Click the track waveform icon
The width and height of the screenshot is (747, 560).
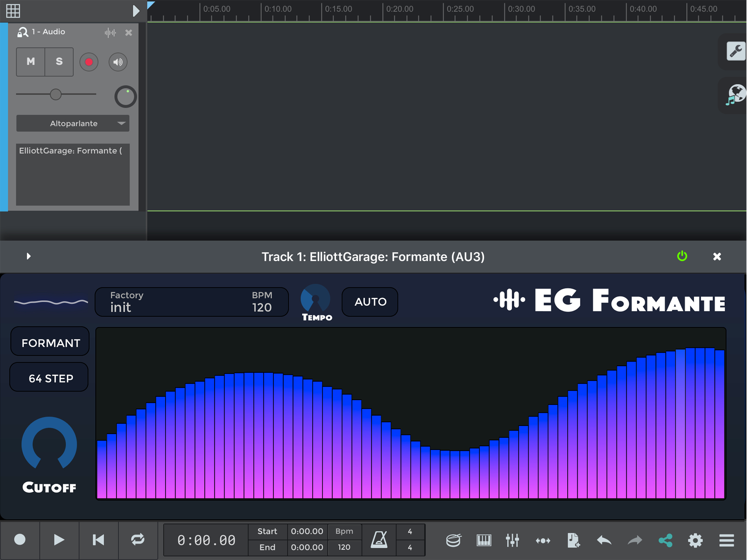point(110,33)
